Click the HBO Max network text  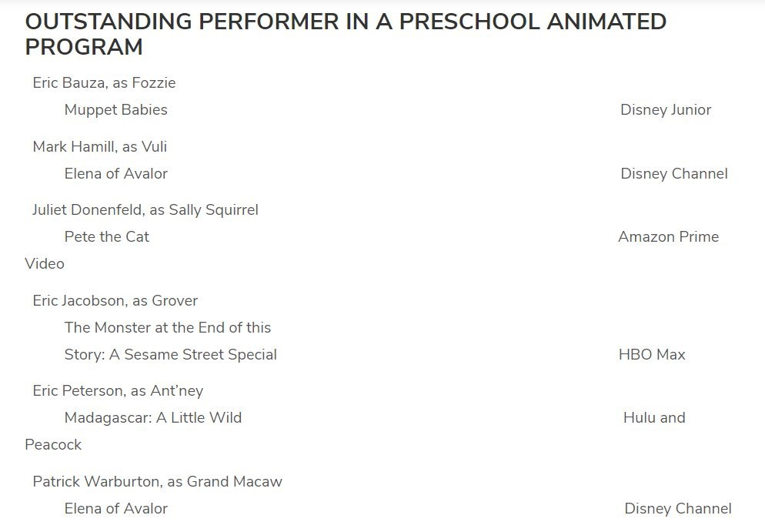coord(652,354)
